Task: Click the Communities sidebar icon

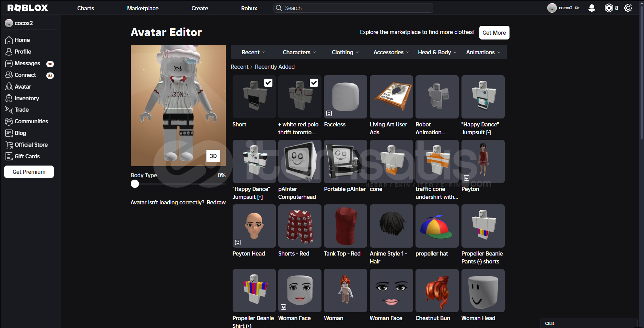Action: pyautogui.click(x=9, y=121)
